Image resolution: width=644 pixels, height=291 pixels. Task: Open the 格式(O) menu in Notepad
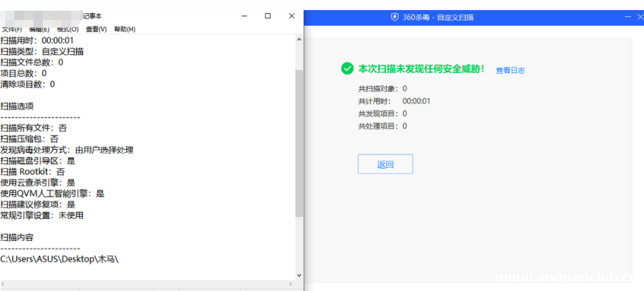pyautogui.click(x=68, y=29)
